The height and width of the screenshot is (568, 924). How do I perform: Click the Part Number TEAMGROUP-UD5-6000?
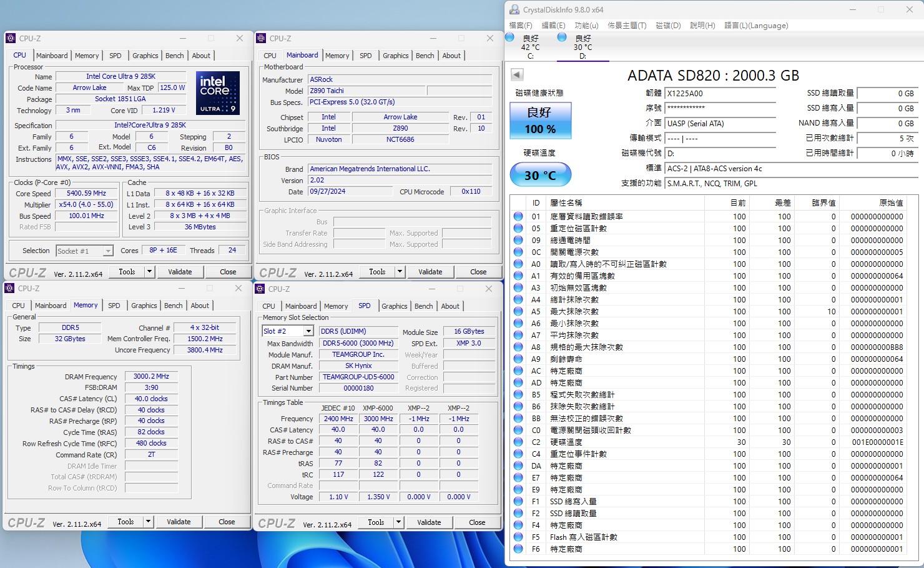point(358,377)
